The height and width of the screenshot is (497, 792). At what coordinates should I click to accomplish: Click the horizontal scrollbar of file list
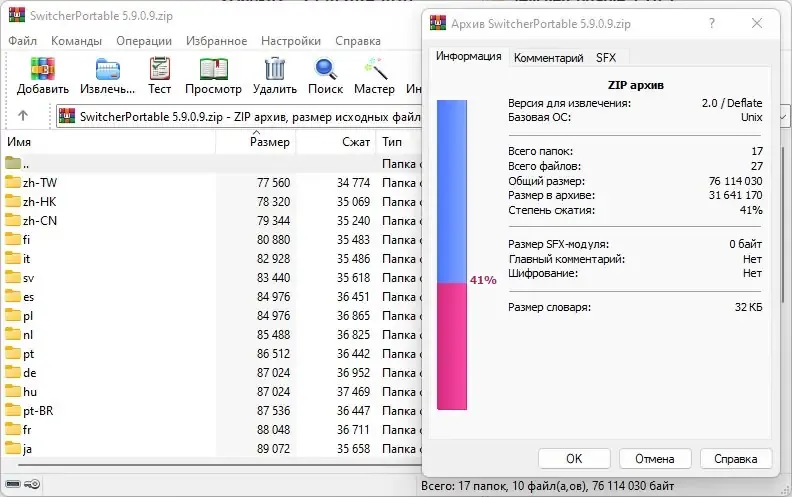tap(218, 464)
